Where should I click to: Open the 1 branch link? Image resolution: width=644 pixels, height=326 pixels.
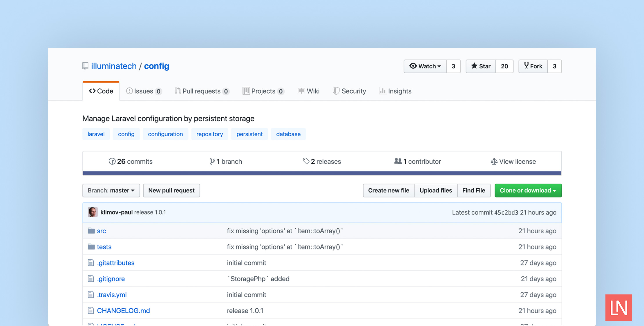pos(226,161)
